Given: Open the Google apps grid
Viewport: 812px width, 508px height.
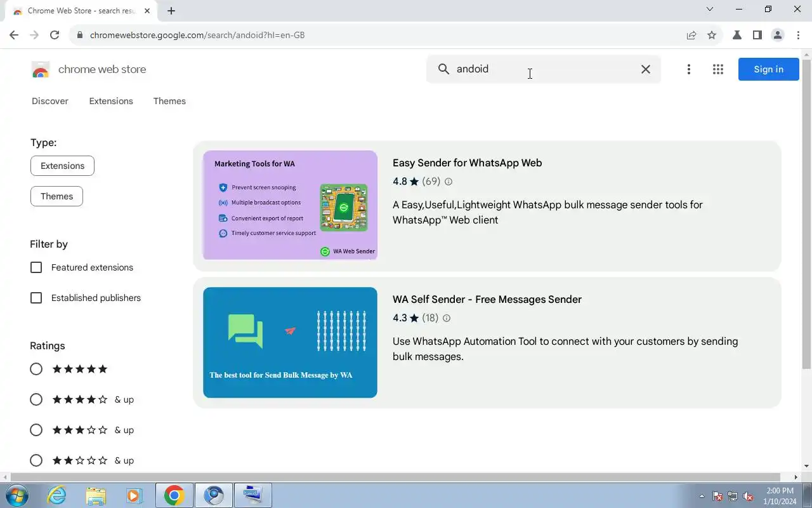Looking at the screenshot, I should point(718,69).
